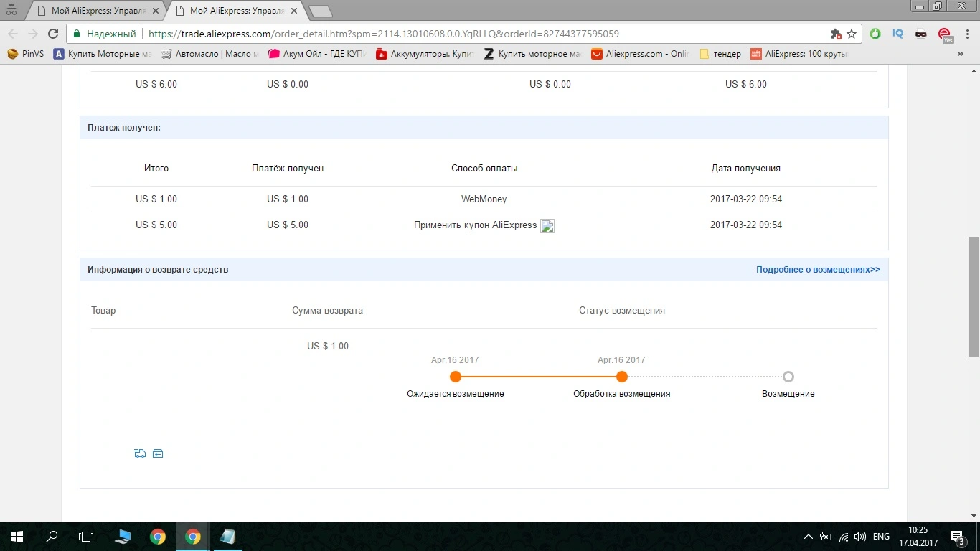The width and height of the screenshot is (980, 551).
Task: Close the second Мой AliExpress tab
Action: pos(294,11)
